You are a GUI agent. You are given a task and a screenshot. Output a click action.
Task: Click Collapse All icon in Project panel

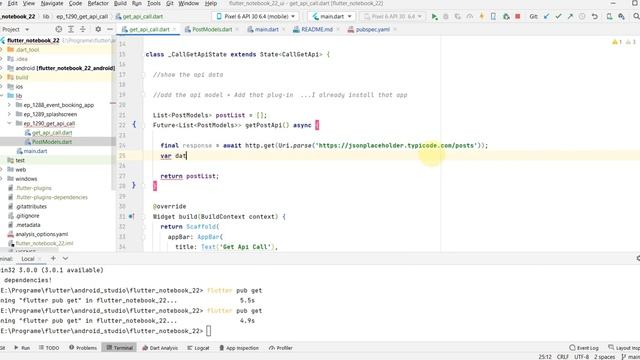[83, 29]
